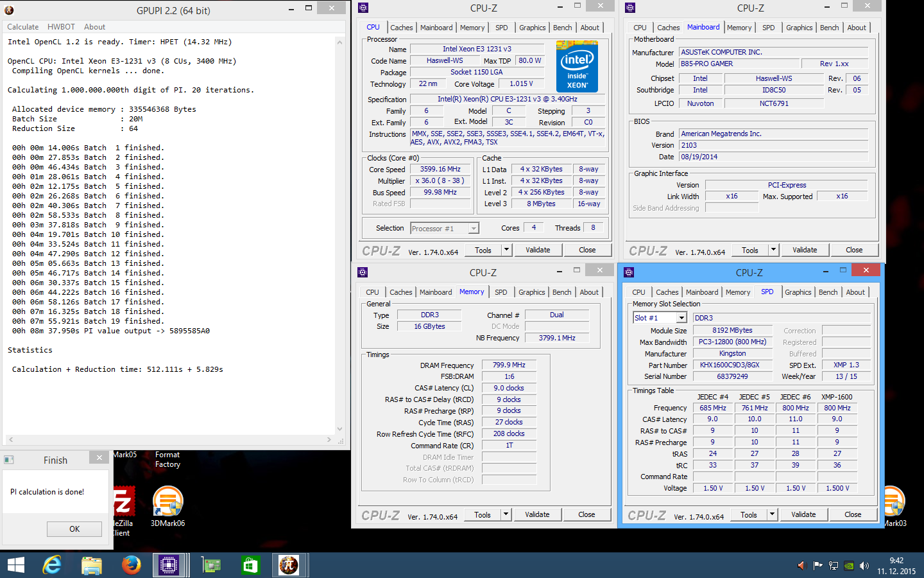The image size is (924, 578).
Task: Open File Explorer taskbar icon
Action: coord(92,565)
